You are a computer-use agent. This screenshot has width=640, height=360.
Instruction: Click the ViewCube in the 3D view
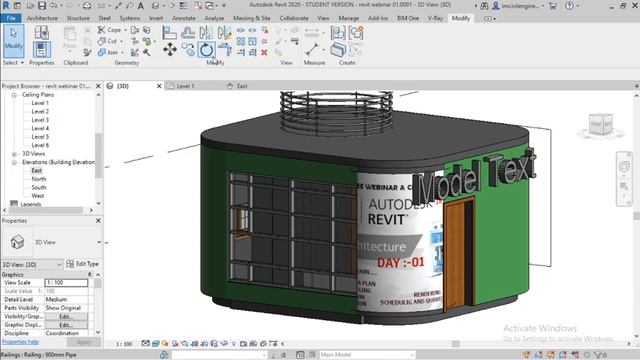[x=600, y=125]
